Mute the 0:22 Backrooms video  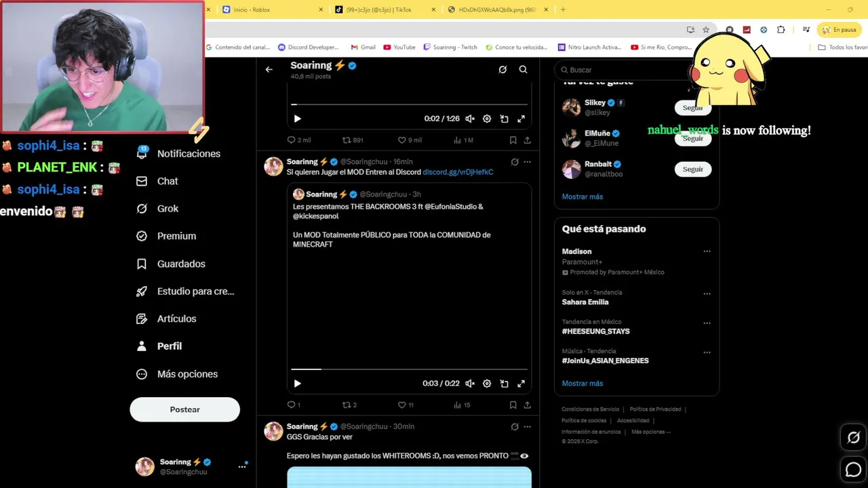470,384
